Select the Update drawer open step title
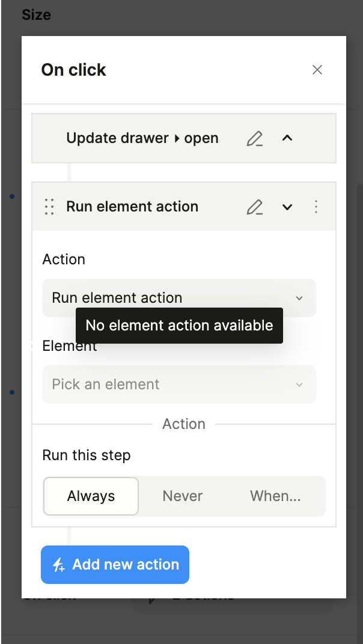Viewport: 363px width, 644px height. 142,138
